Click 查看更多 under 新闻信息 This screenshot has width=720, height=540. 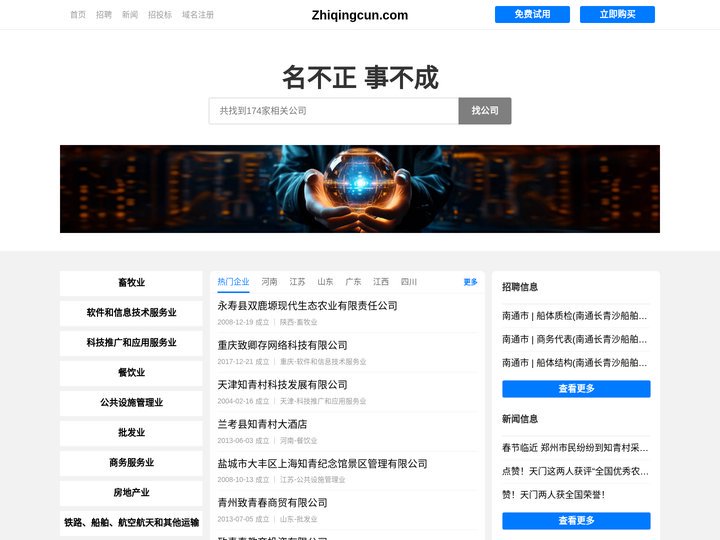(x=576, y=521)
